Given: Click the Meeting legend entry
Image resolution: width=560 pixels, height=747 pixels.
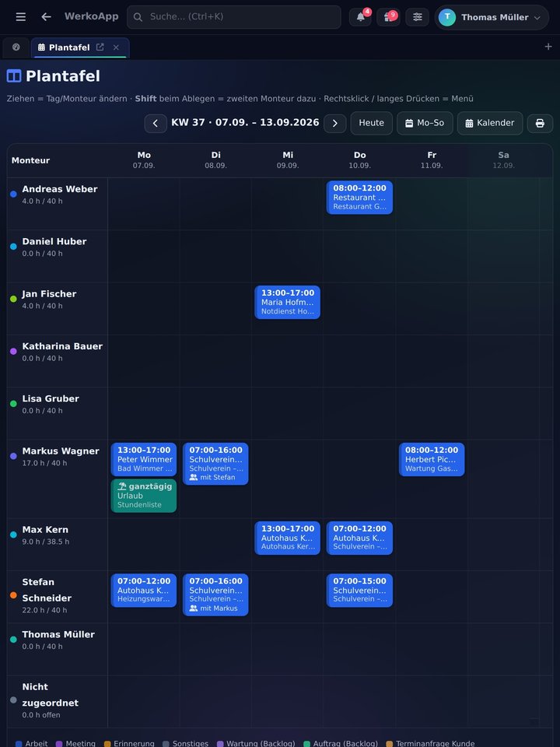Looking at the screenshot, I should 75,744.
